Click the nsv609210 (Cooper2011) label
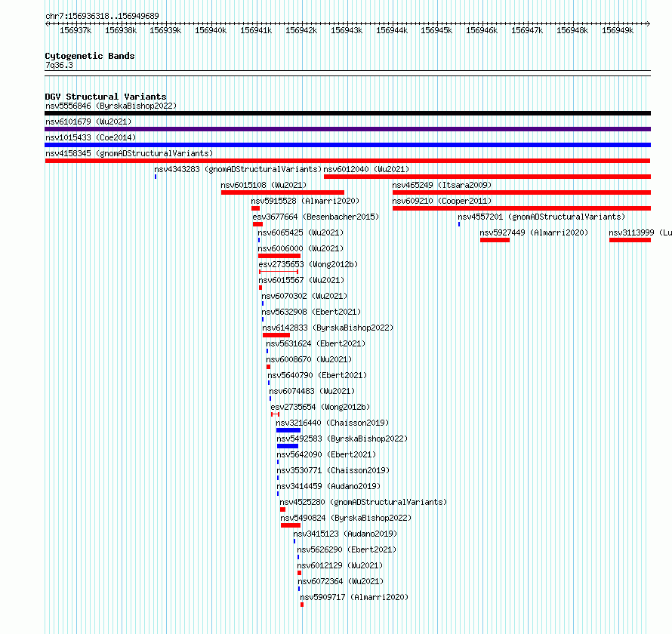672x634 pixels. tap(442, 201)
